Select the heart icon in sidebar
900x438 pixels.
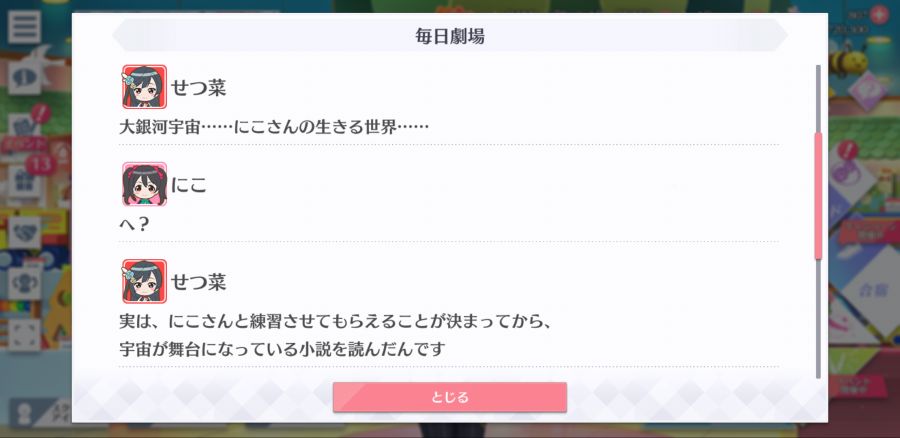[x=25, y=232]
